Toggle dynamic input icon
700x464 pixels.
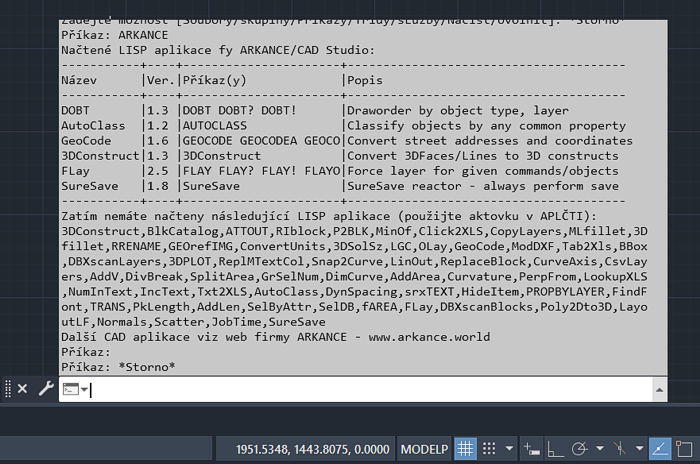point(531,449)
